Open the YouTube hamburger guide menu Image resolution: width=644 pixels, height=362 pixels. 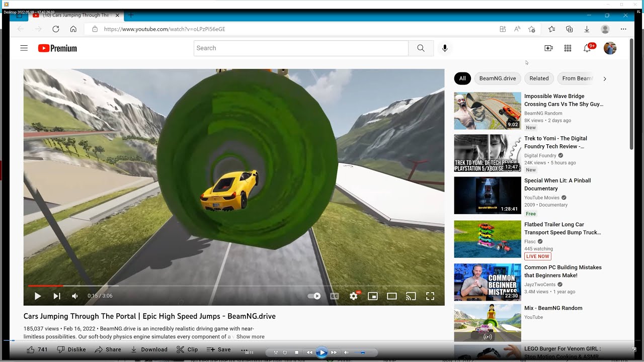tap(24, 48)
